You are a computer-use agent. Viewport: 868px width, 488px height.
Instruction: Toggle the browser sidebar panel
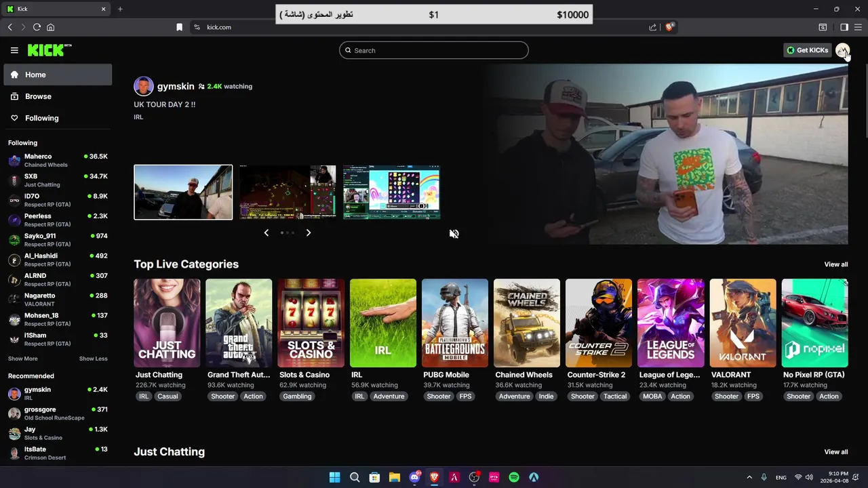click(844, 27)
